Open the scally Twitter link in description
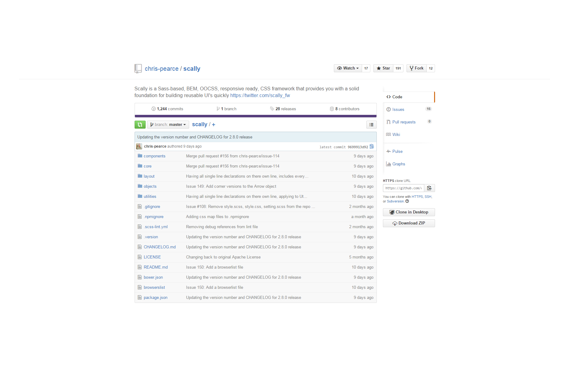This screenshot has width=569, height=392. (260, 96)
